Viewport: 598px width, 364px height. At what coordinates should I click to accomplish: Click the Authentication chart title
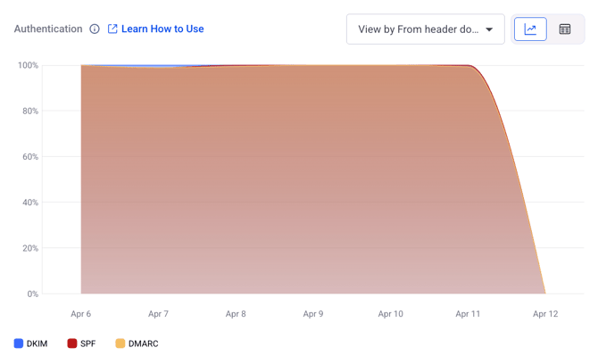pos(48,29)
